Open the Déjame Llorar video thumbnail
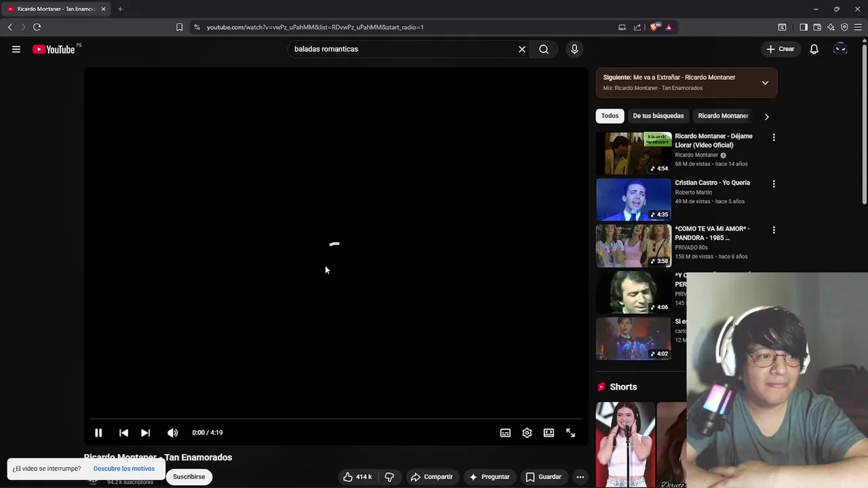Viewport: 868px width, 488px height. (633, 153)
